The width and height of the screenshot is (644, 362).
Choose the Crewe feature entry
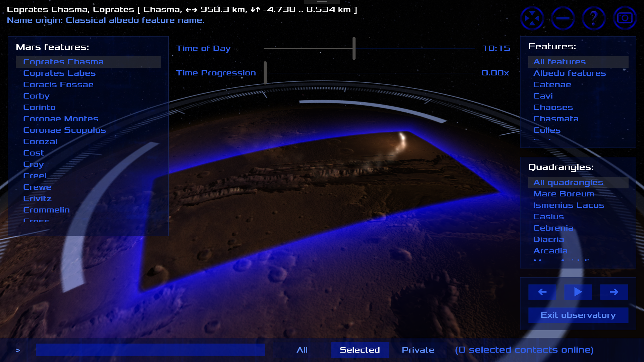coord(88,187)
